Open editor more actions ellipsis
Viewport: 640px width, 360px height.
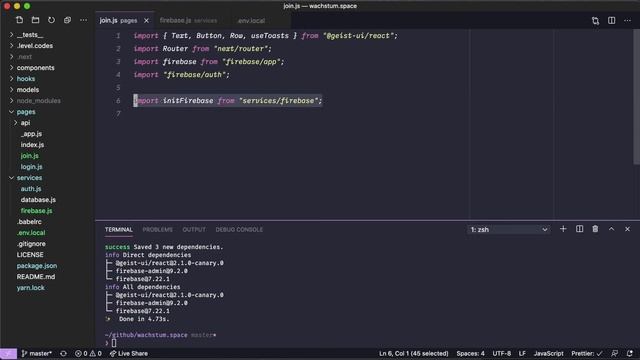point(627,20)
